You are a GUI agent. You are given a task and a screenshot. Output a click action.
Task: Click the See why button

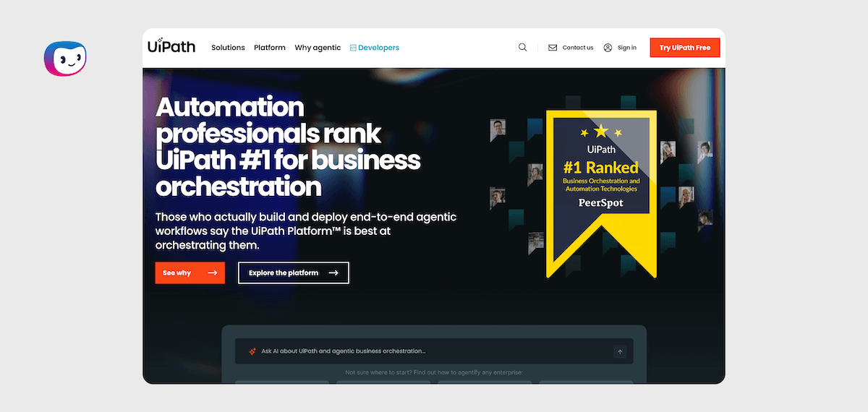[x=190, y=272]
